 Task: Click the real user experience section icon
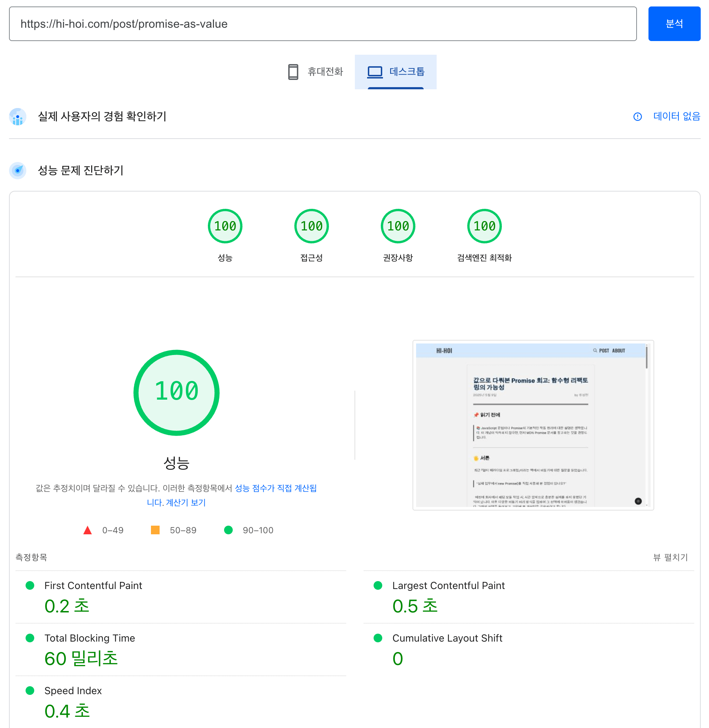(18, 117)
